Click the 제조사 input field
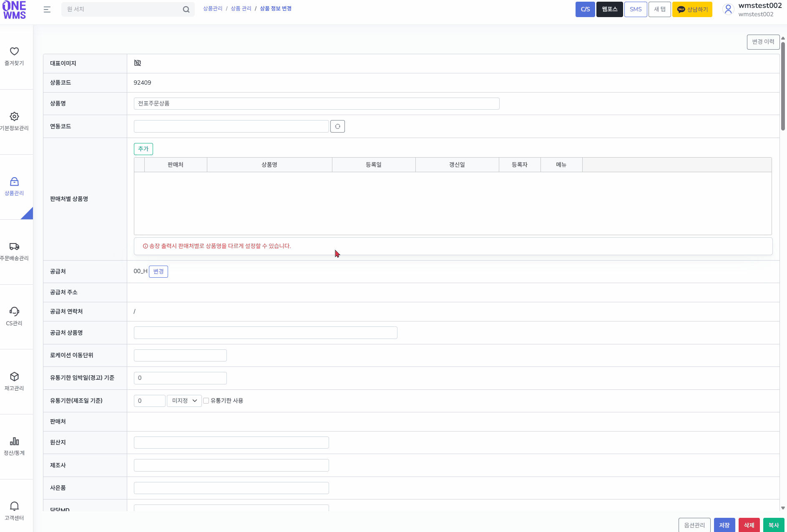The width and height of the screenshot is (787, 532). [x=231, y=465]
